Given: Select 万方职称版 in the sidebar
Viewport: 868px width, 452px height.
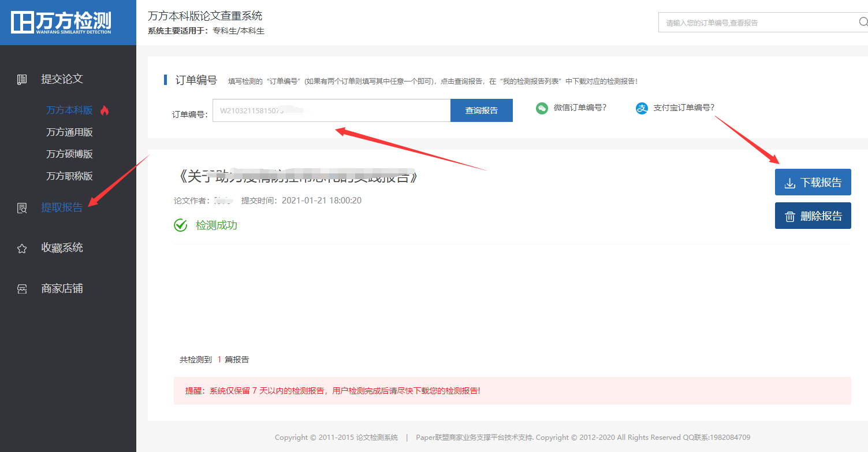Looking at the screenshot, I should pyautogui.click(x=69, y=176).
